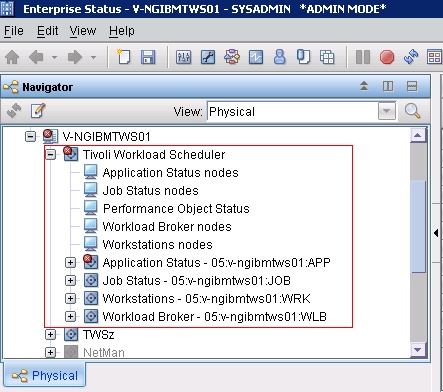Screen dimensions: 443x392
Task: Expand the NetMan tree node
Action: coord(50,352)
